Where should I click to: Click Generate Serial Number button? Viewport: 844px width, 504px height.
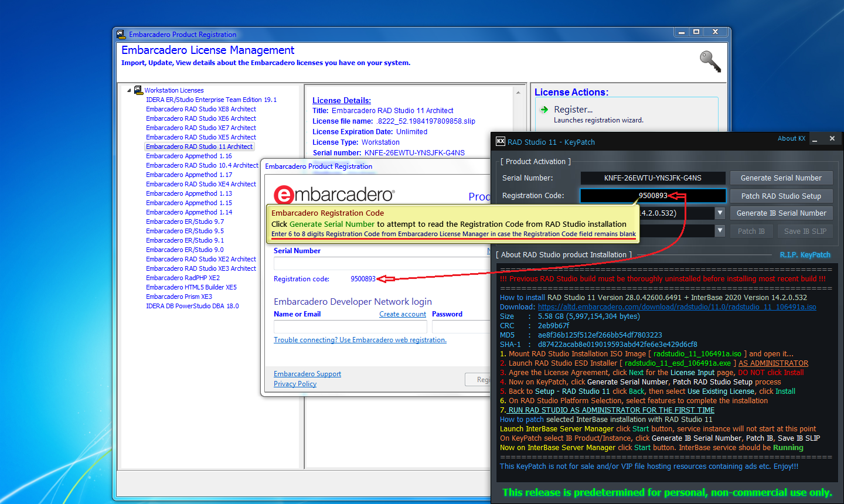point(781,178)
